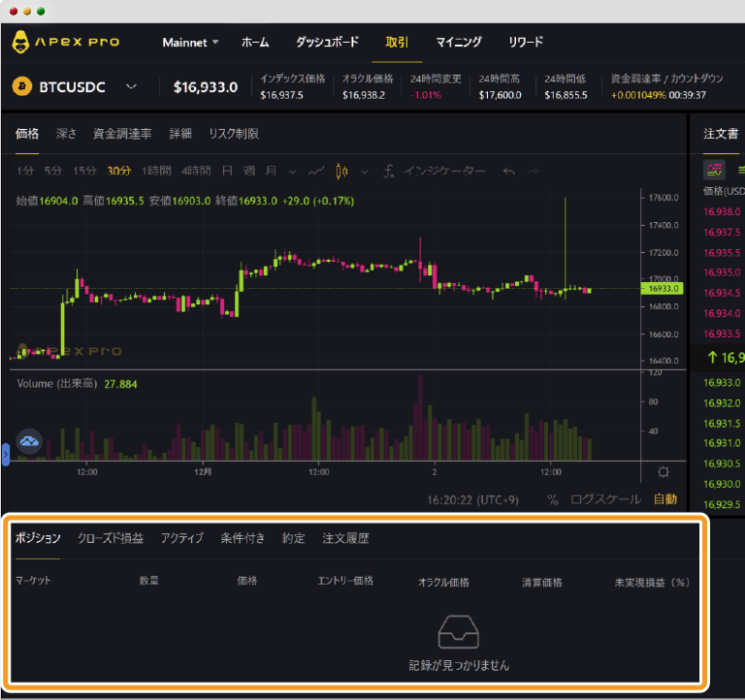745x700 pixels.
Task: Set chart interval to 1分
Action: [x=25, y=171]
